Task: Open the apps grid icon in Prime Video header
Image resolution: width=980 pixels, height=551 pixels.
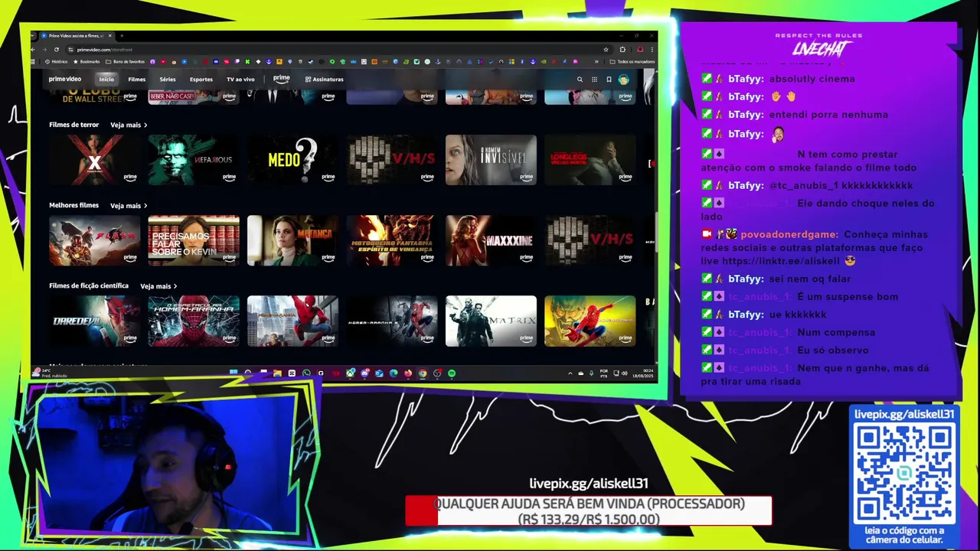Action: pos(594,79)
